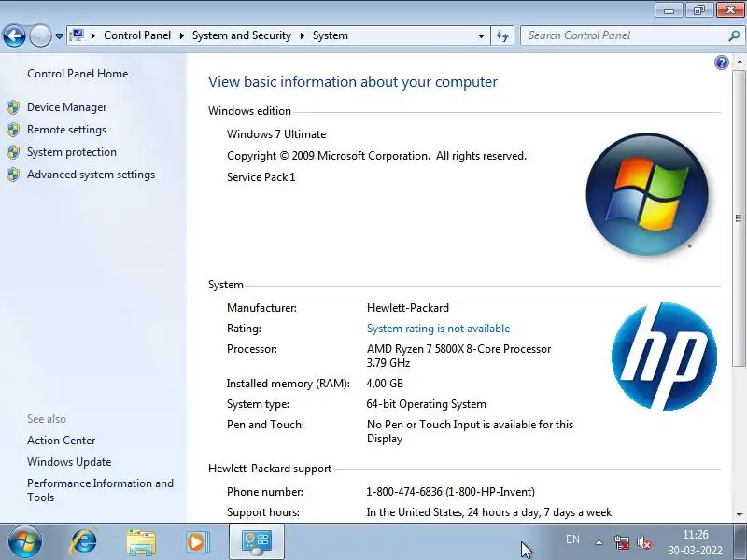
Task: Click the search magnifier icon
Action: pyautogui.click(x=734, y=35)
